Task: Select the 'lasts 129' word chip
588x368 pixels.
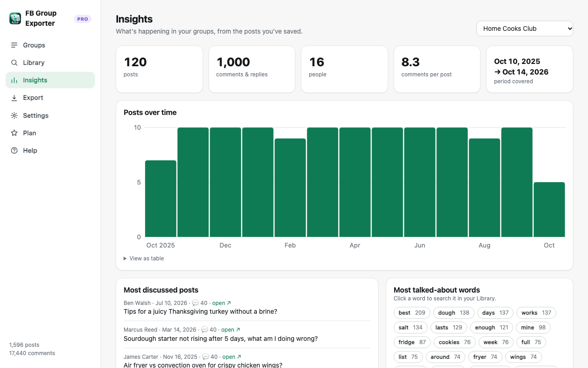Action: [x=449, y=328]
